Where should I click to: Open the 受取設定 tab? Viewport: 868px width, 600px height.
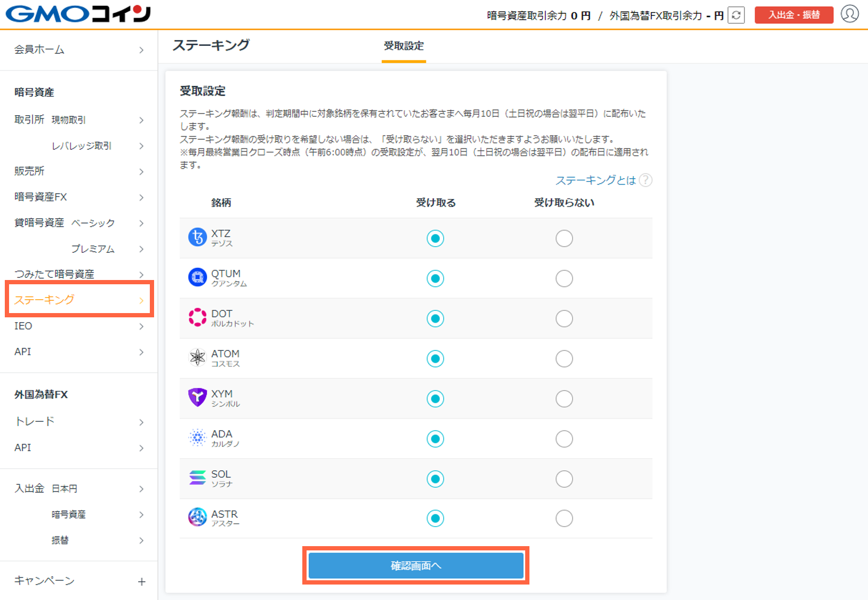point(404,46)
